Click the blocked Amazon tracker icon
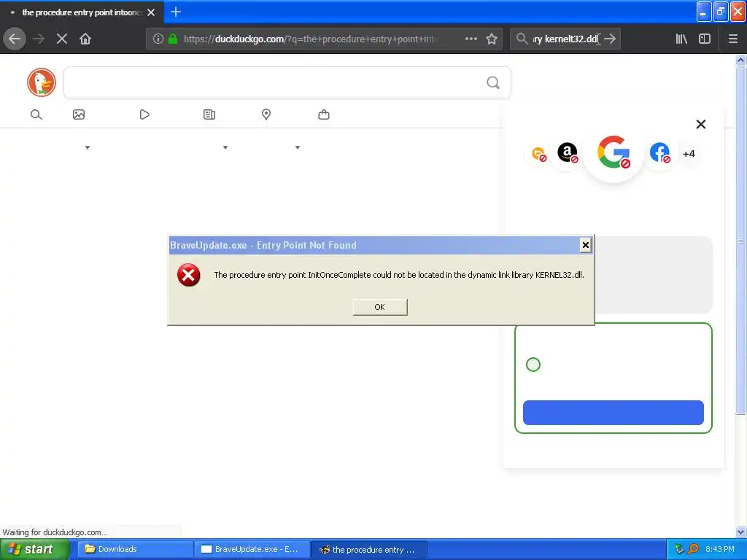The image size is (747, 560). click(568, 153)
